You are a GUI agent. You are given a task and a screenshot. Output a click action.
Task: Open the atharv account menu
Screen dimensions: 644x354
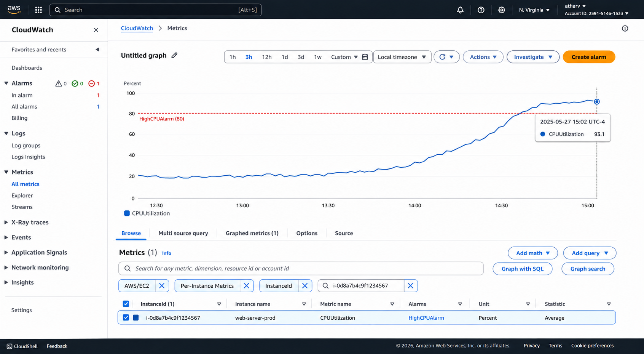click(x=575, y=6)
